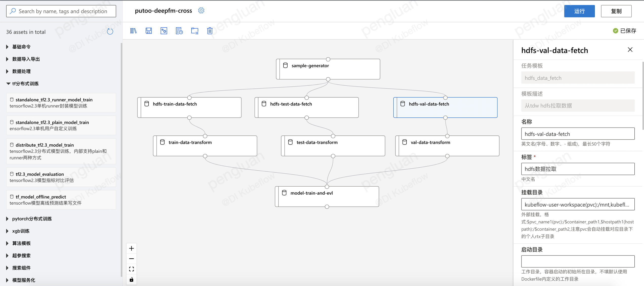Viewport: 644px width, 286px height.
Task: Select the model-train-and-evl node
Action: (327, 196)
